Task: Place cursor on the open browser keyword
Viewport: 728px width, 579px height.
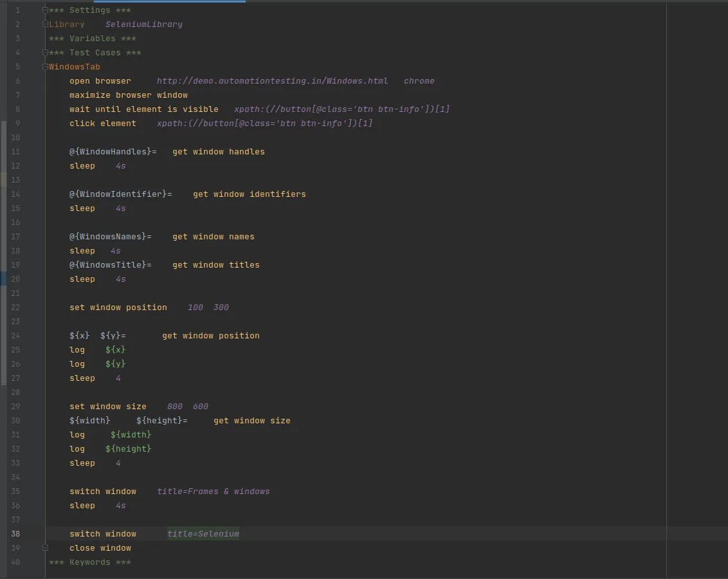Action: [100, 80]
